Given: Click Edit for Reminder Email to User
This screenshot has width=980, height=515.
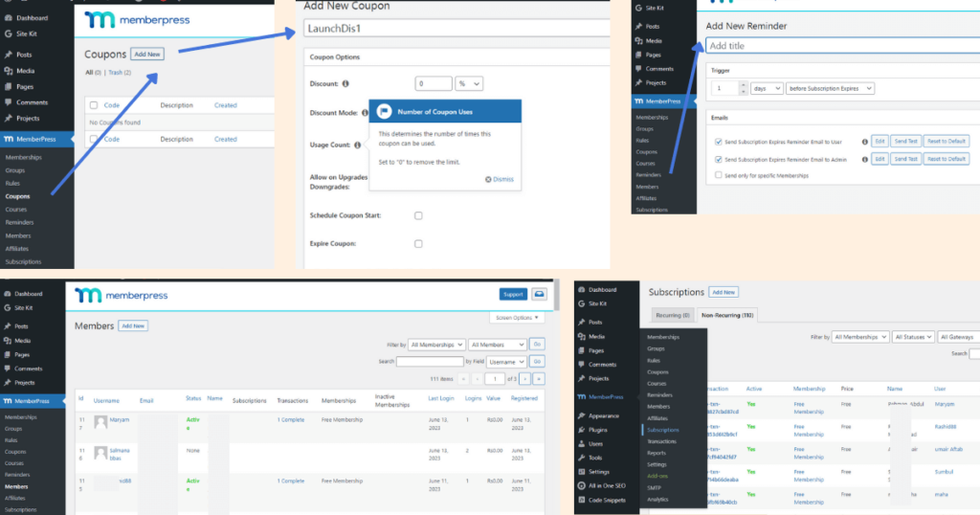Looking at the screenshot, I should coord(880,142).
